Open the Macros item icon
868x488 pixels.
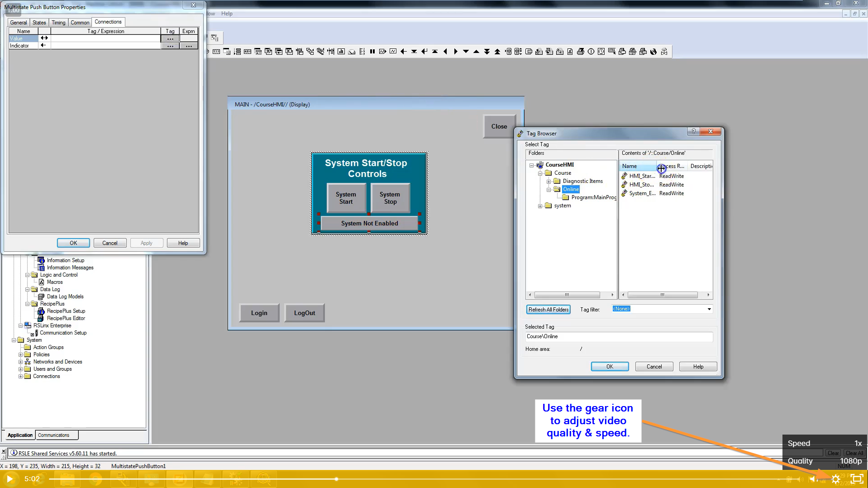(41, 282)
